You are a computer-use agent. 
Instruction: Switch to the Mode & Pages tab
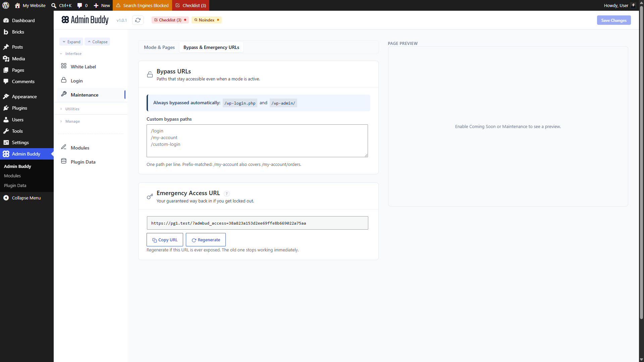(159, 47)
